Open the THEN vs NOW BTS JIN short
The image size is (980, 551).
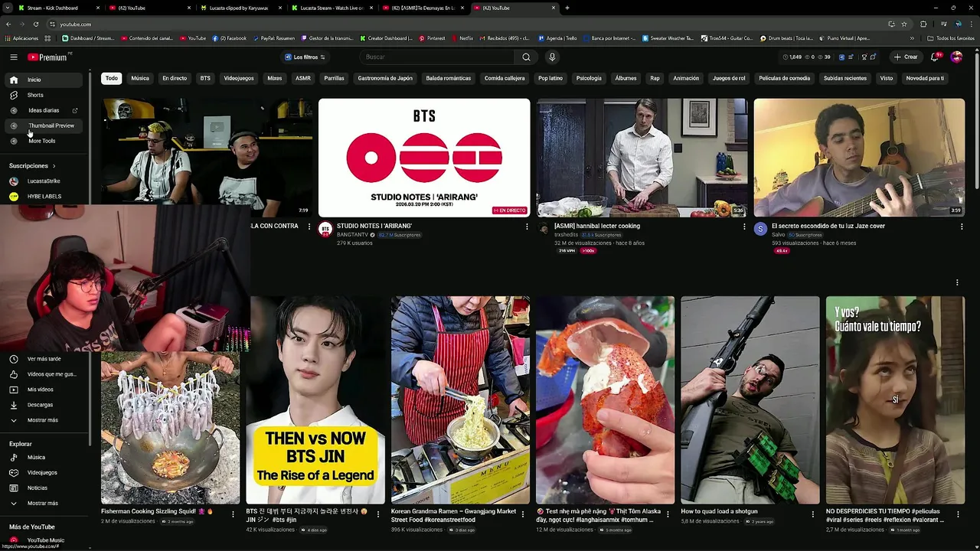point(315,400)
